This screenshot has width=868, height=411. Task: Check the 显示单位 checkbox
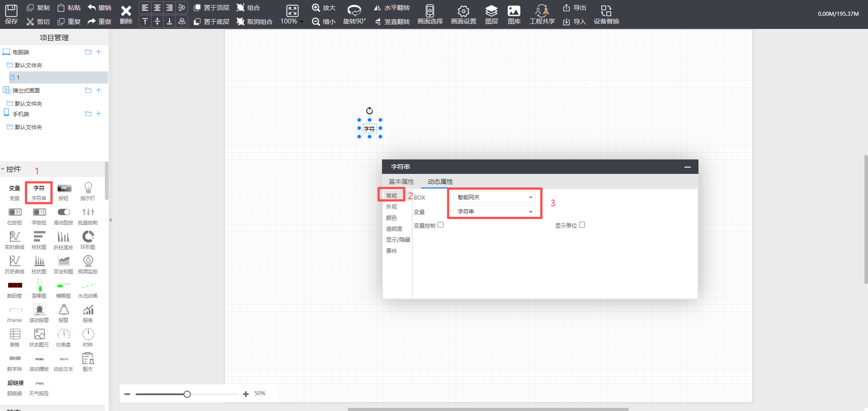(x=582, y=225)
